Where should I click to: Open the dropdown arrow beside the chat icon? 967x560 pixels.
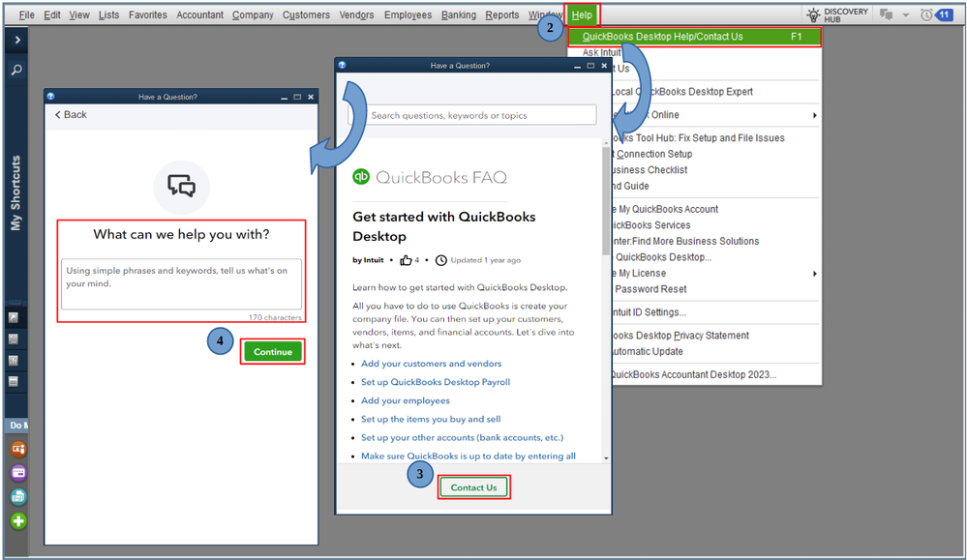click(x=905, y=14)
